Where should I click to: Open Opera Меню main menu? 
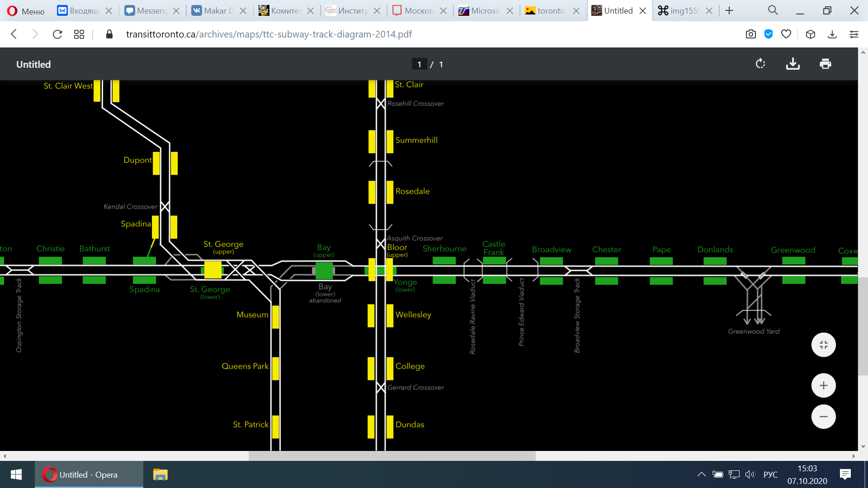click(x=26, y=11)
